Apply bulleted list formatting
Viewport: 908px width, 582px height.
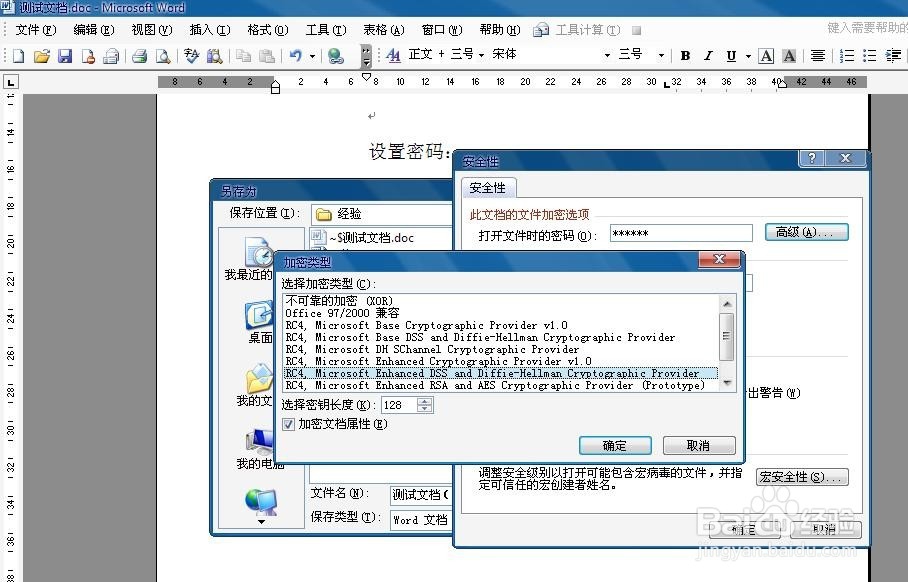click(869, 56)
